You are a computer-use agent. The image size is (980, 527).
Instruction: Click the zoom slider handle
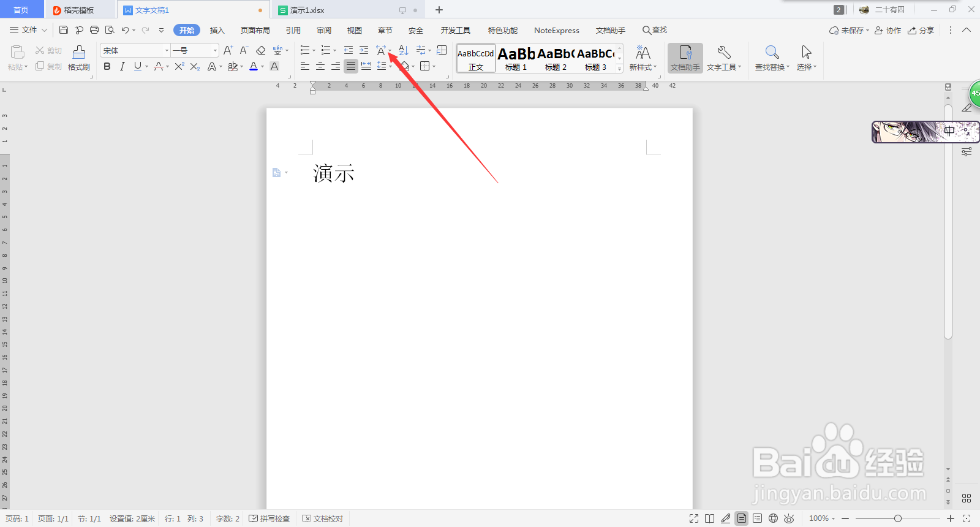tap(898, 518)
